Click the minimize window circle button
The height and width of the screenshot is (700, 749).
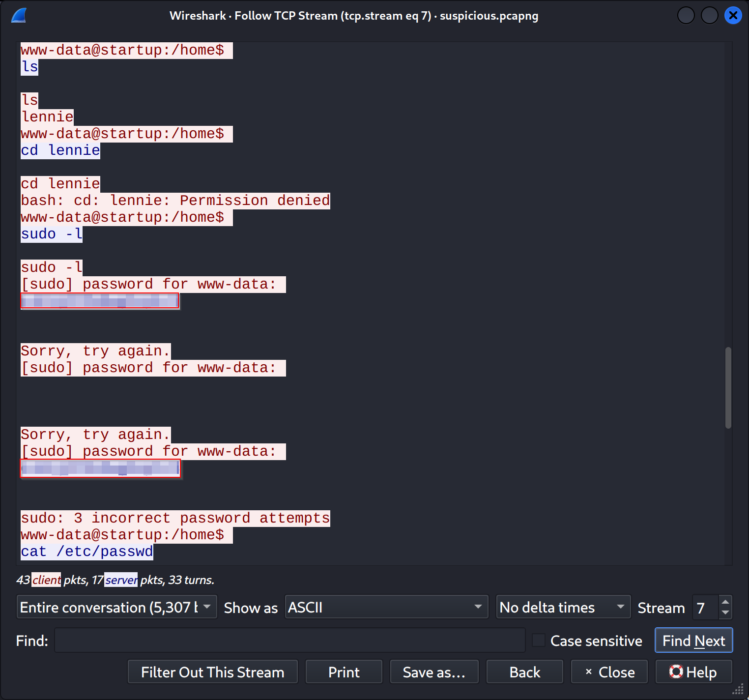686,16
